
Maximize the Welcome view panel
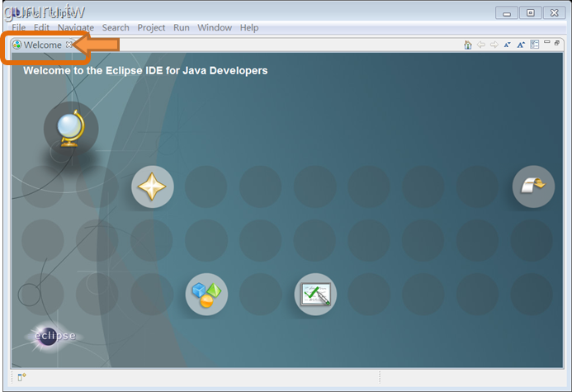(x=557, y=43)
